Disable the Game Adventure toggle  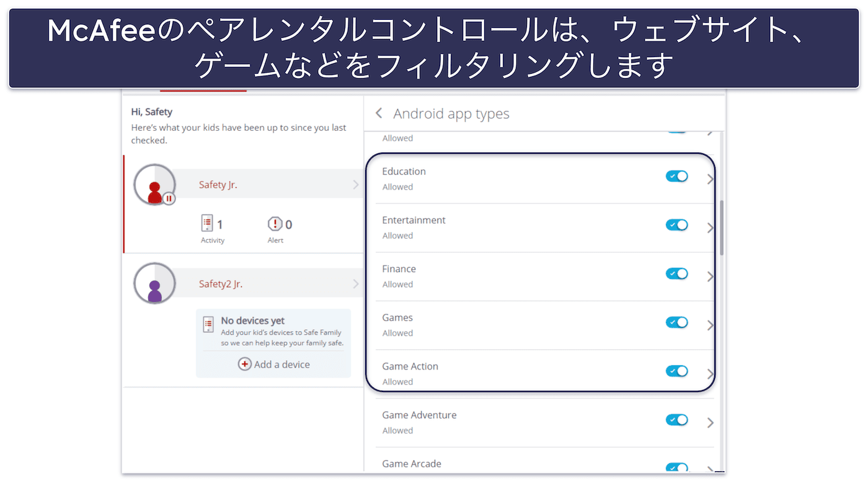click(x=676, y=420)
